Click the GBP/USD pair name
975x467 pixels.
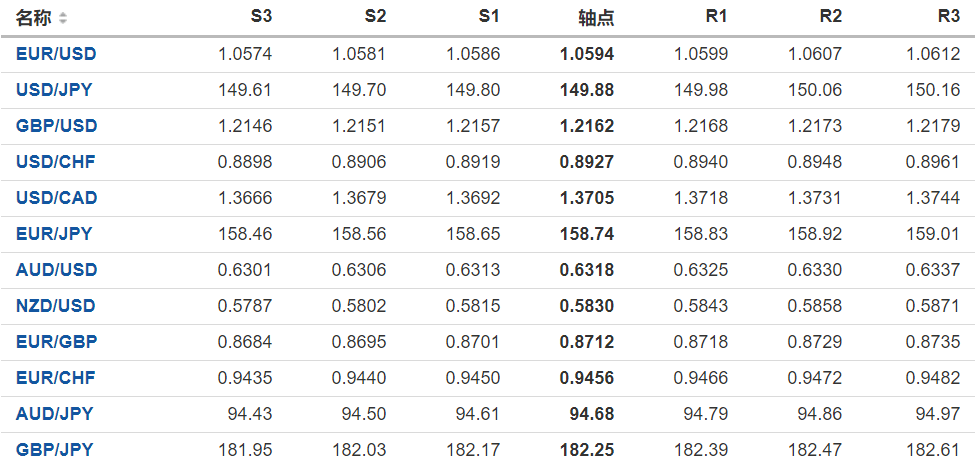point(56,126)
